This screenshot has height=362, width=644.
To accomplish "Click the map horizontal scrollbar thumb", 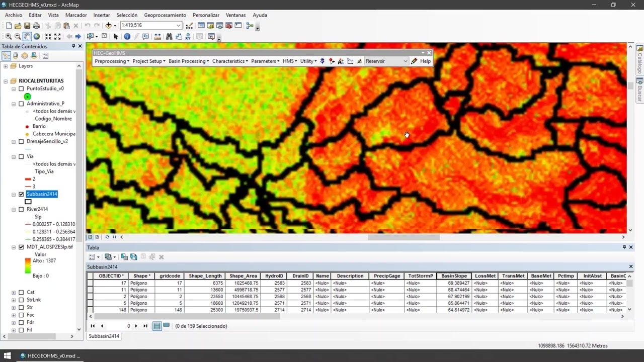I will coord(404,237).
